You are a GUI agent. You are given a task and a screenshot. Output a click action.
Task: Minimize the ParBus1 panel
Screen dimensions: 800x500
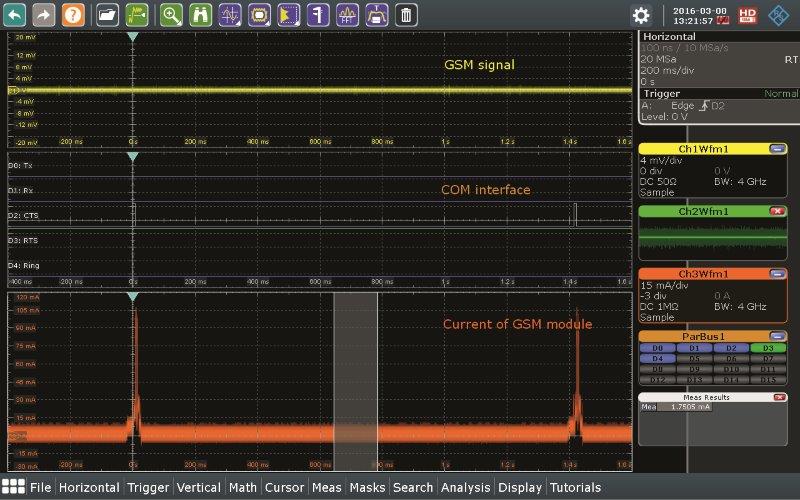pos(776,336)
